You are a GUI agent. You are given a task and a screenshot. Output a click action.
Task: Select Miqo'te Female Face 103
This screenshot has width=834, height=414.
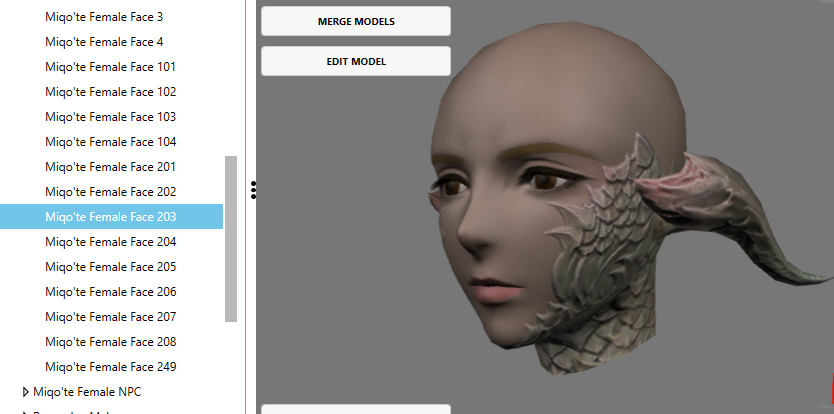click(x=110, y=117)
